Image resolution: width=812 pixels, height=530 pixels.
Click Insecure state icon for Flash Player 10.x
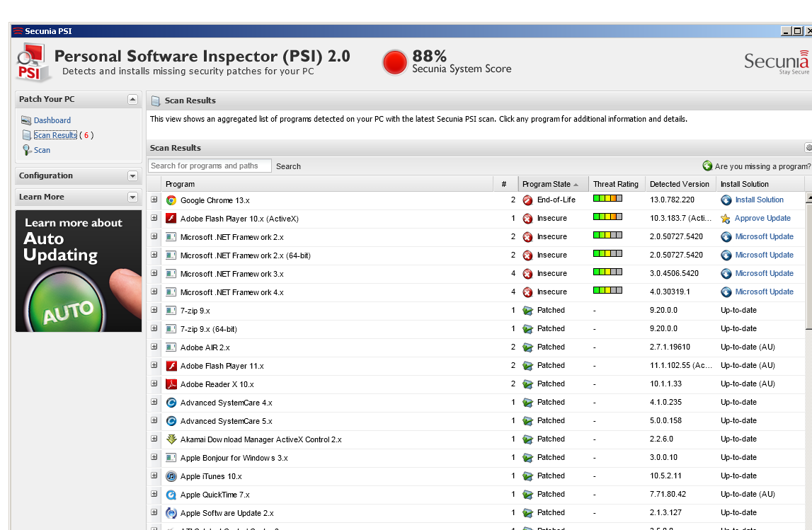tap(527, 219)
